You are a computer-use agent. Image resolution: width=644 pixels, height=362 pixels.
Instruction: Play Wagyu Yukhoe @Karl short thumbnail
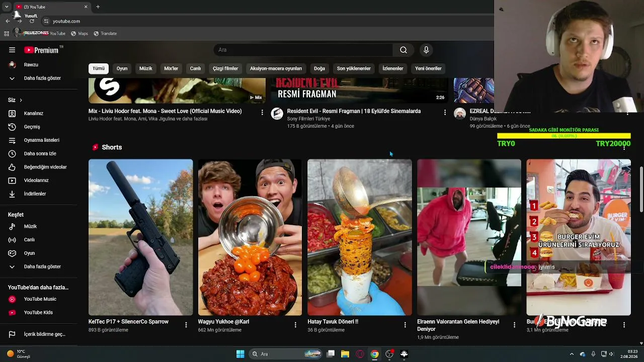250,237
